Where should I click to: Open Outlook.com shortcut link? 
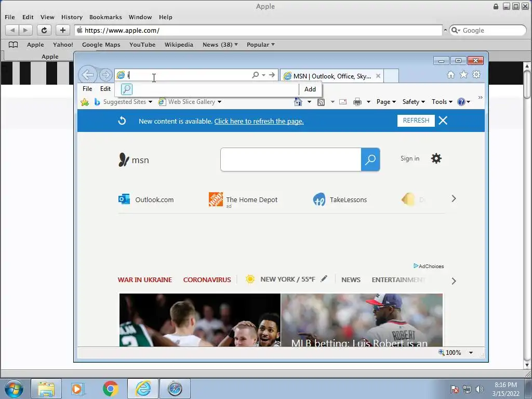146,199
